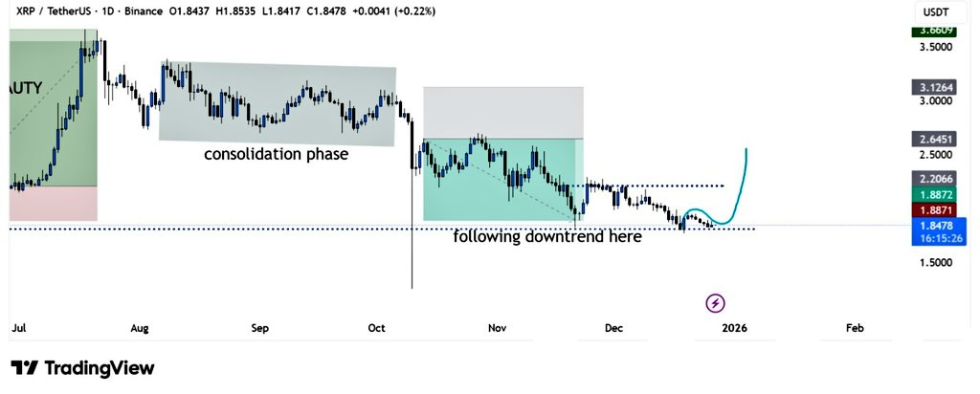Select the "consolidation phase" text annotation

click(x=276, y=154)
